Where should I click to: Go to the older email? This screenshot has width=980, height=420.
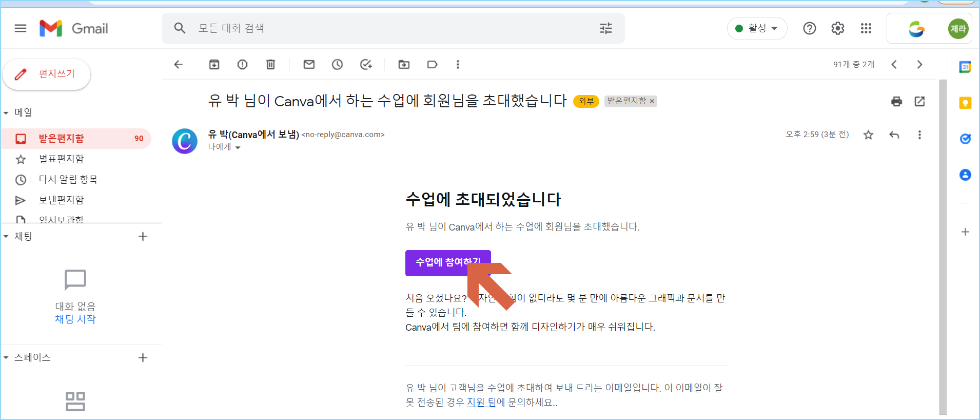click(919, 64)
